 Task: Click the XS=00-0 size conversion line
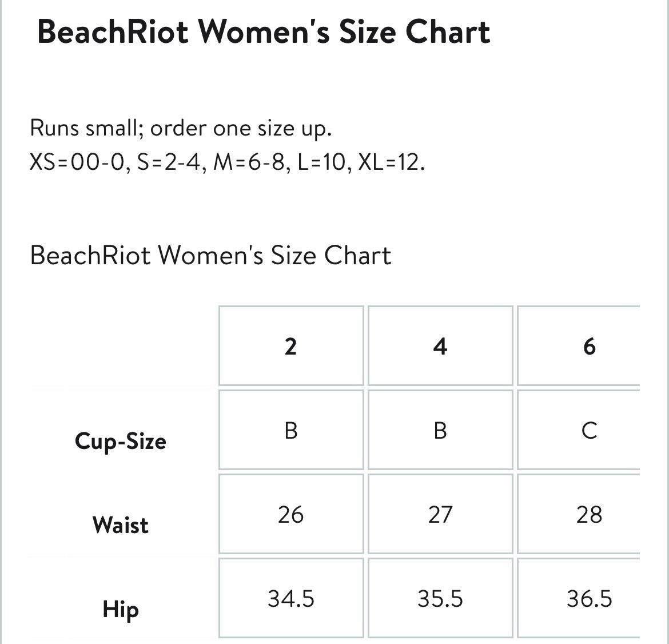pyautogui.click(x=228, y=162)
